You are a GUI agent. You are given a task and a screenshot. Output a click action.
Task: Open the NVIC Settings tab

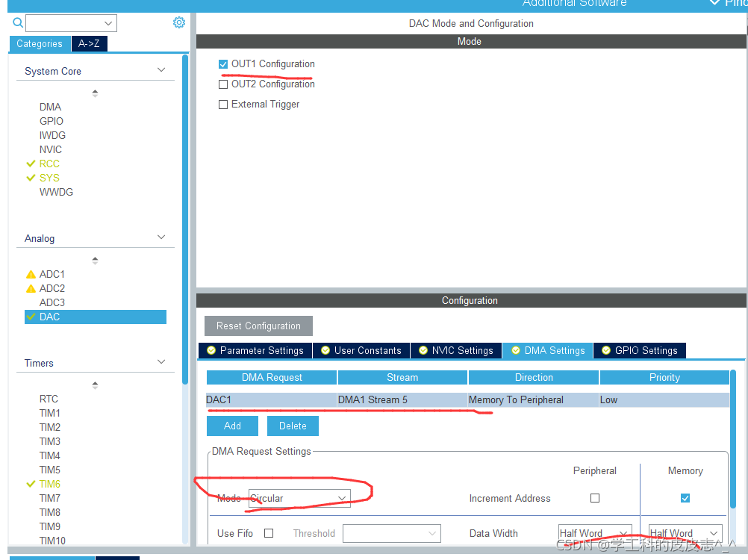click(x=455, y=351)
